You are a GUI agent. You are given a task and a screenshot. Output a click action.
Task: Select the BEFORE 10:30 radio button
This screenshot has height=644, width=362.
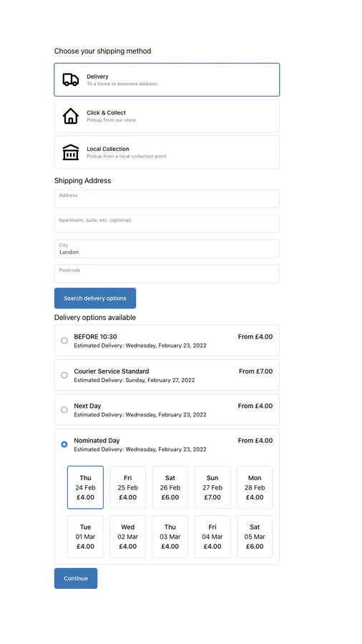(x=64, y=341)
